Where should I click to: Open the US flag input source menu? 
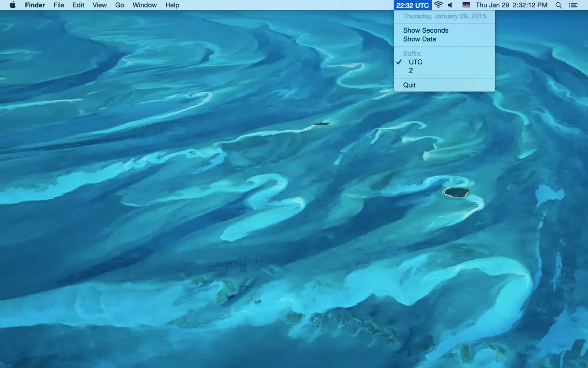466,5
